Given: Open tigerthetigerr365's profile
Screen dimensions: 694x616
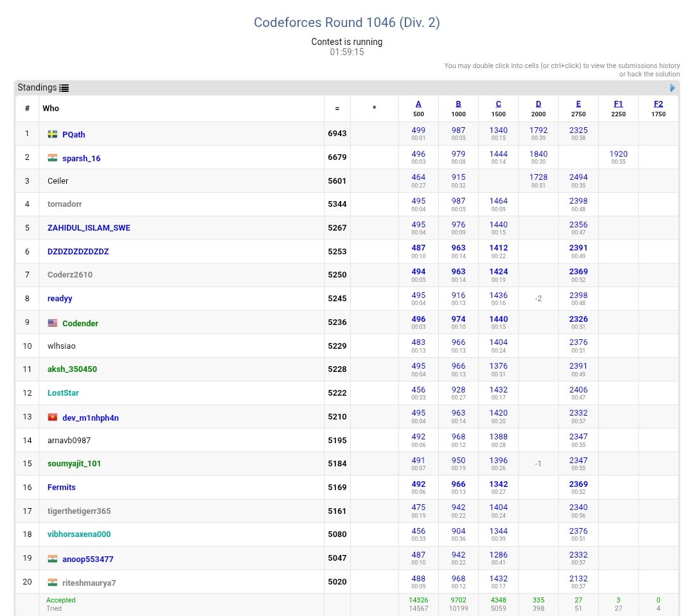Looking at the screenshot, I should [x=79, y=511].
